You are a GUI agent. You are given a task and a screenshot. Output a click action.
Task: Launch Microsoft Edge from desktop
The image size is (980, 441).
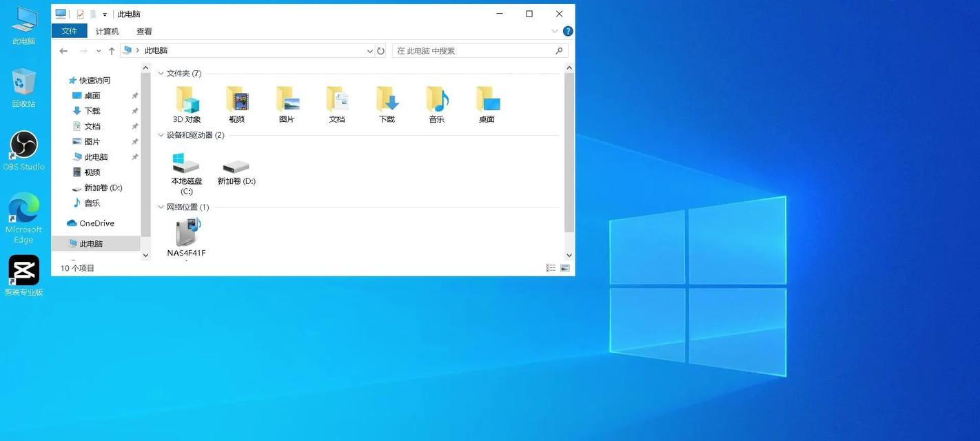coord(23,208)
